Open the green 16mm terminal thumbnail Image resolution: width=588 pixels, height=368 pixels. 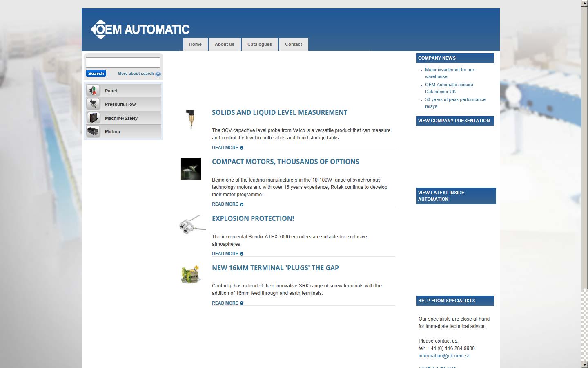click(x=191, y=274)
